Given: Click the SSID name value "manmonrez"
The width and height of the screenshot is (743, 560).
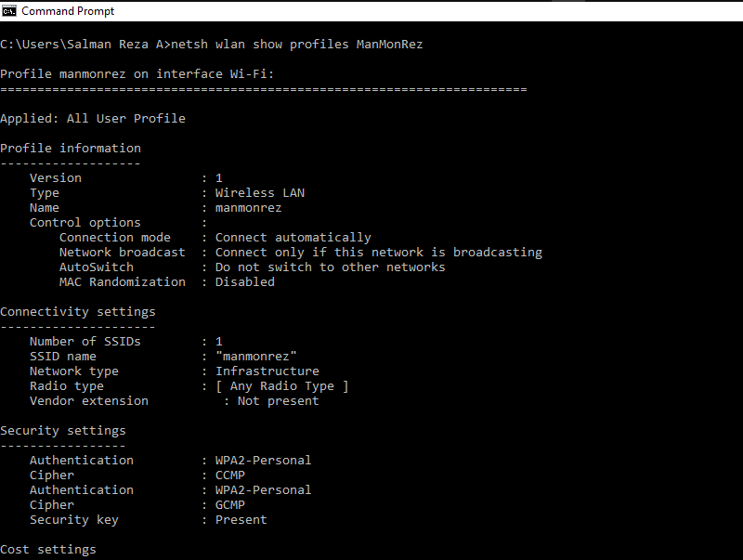Looking at the screenshot, I should 256,357.
